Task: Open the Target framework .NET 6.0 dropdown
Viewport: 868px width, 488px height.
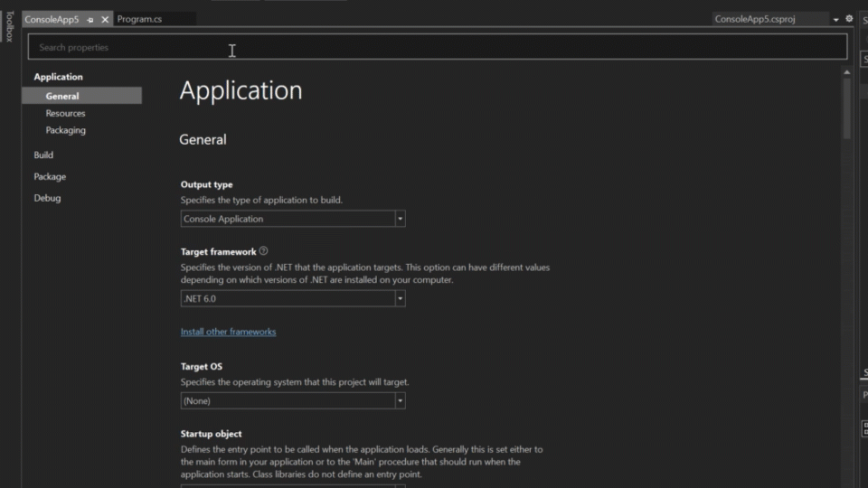Action: pos(293,298)
